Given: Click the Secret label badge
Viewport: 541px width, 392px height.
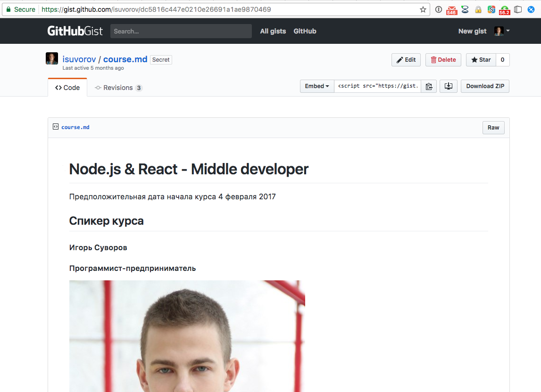Looking at the screenshot, I should (x=161, y=60).
